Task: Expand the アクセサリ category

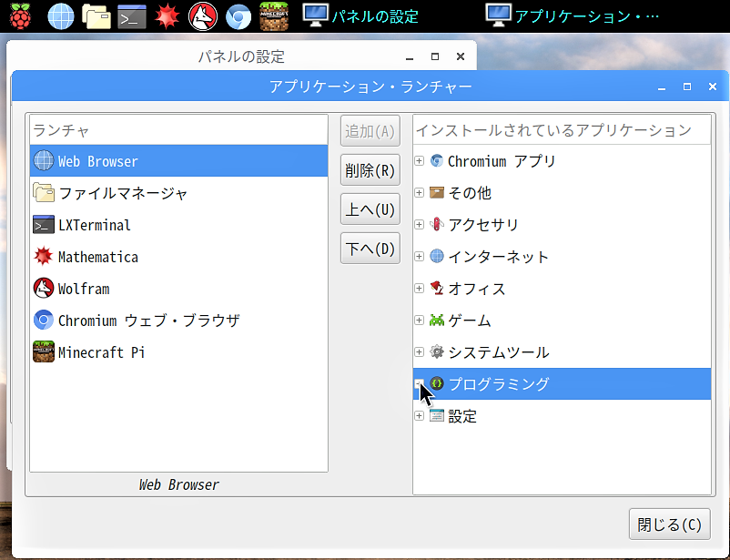Action: 419,225
